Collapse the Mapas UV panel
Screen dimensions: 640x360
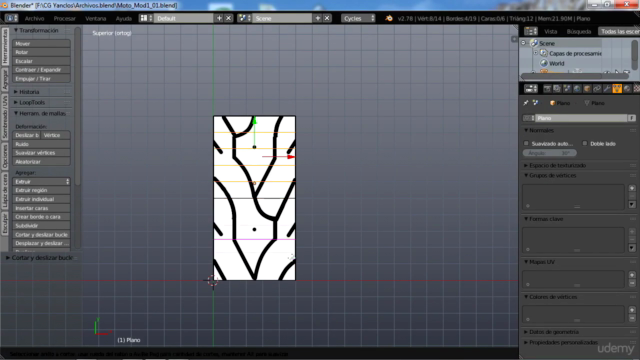coord(541,262)
